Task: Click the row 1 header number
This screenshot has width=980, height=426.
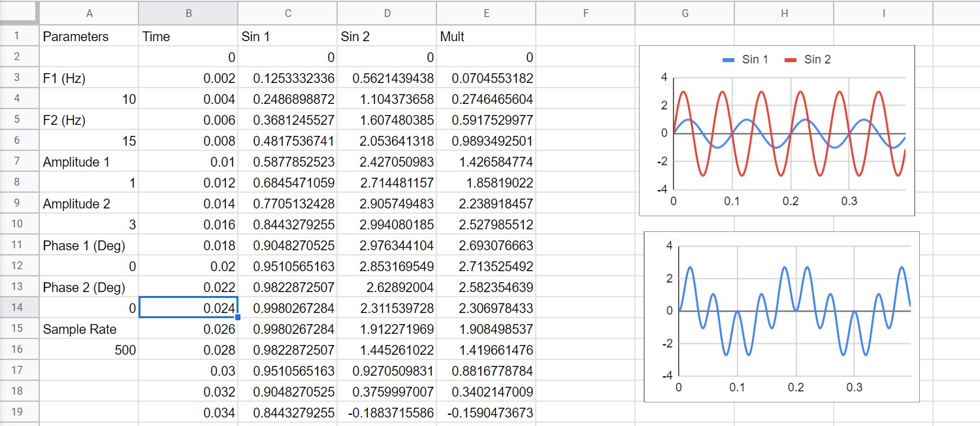Action: coord(18,36)
